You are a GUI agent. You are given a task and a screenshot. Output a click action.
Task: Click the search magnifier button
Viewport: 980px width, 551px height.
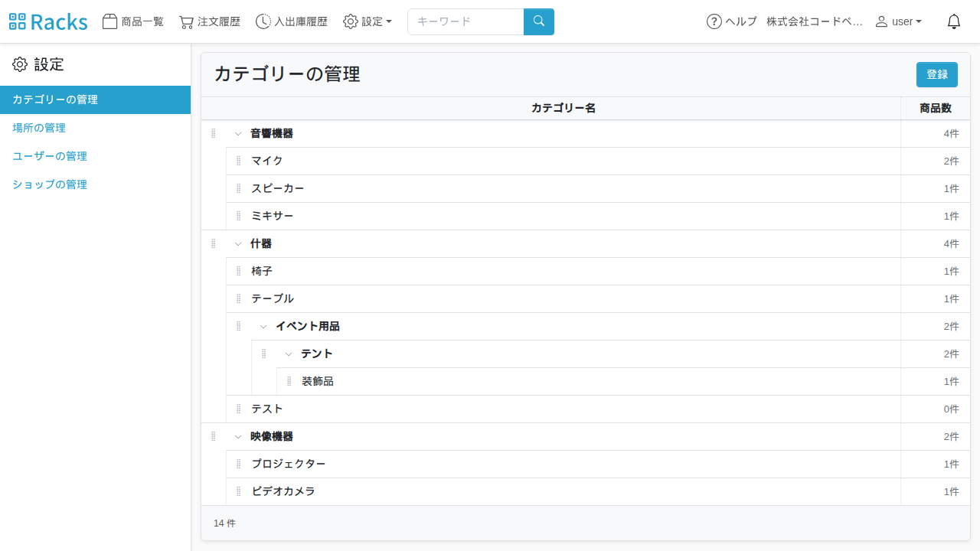539,21
